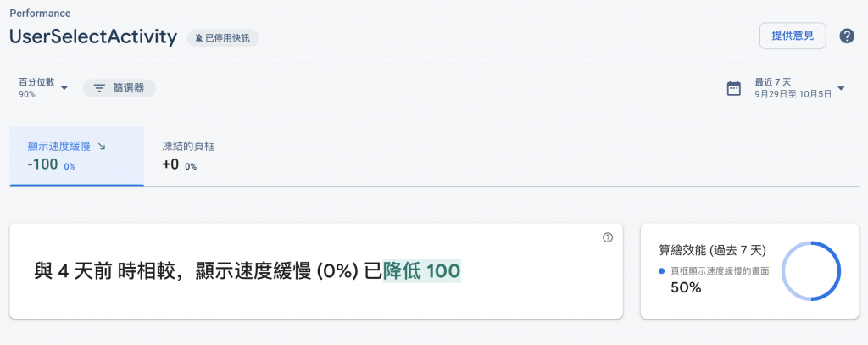Click the small help icon in comparison card
This screenshot has width=868, height=345.
(607, 238)
